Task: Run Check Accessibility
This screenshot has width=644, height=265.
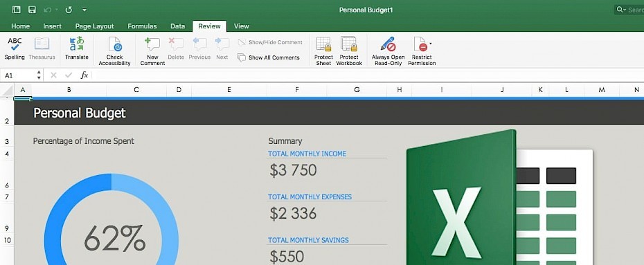Action: tap(114, 51)
